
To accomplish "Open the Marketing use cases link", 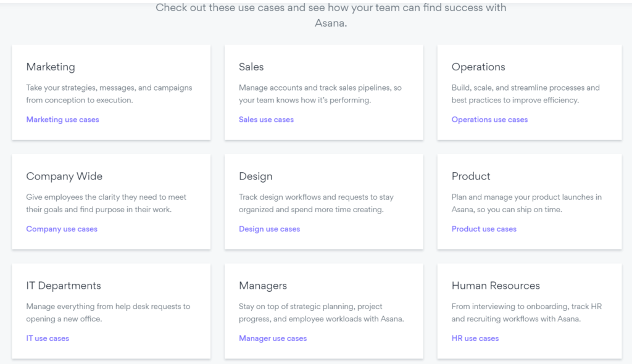I will (x=62, y=120).
